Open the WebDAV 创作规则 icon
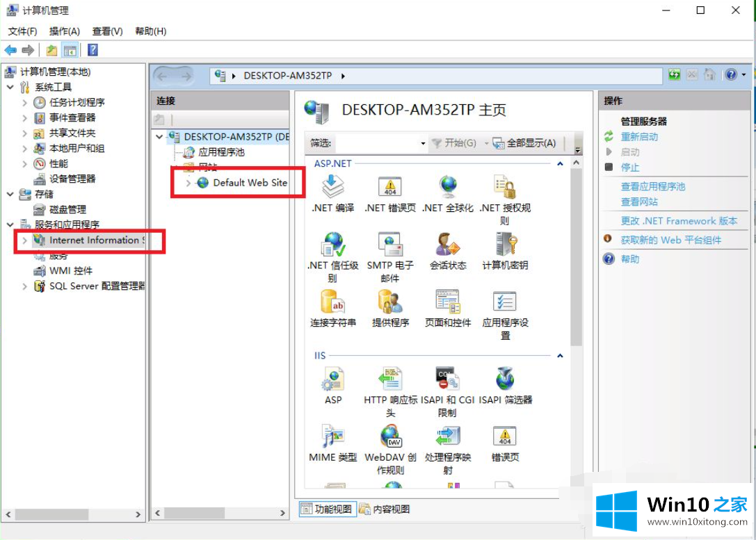 (x=391, y=436)
